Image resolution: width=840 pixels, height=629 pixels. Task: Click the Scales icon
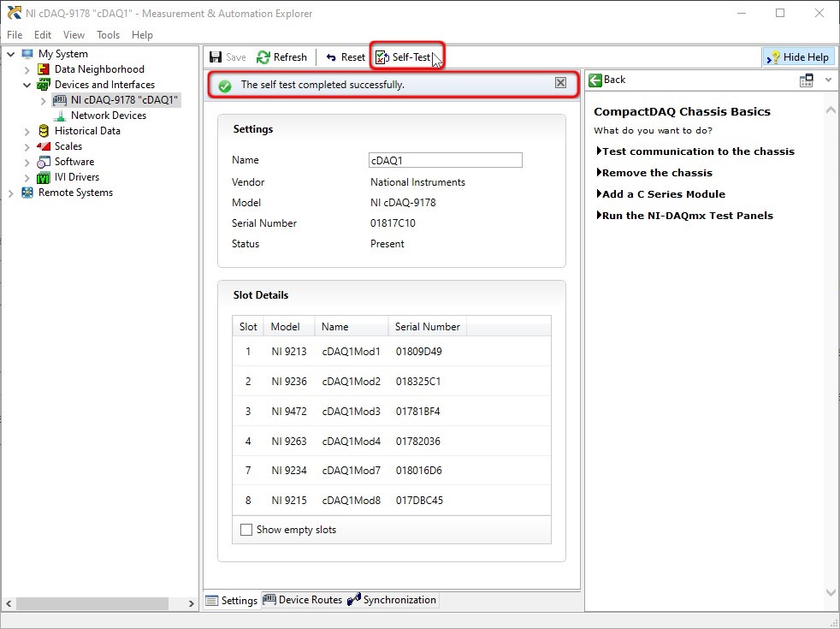(x=44, y=146)
